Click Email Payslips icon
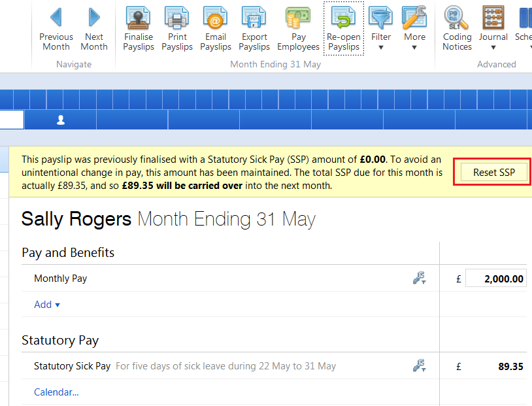Screen dimensions: 532x406 216,18
